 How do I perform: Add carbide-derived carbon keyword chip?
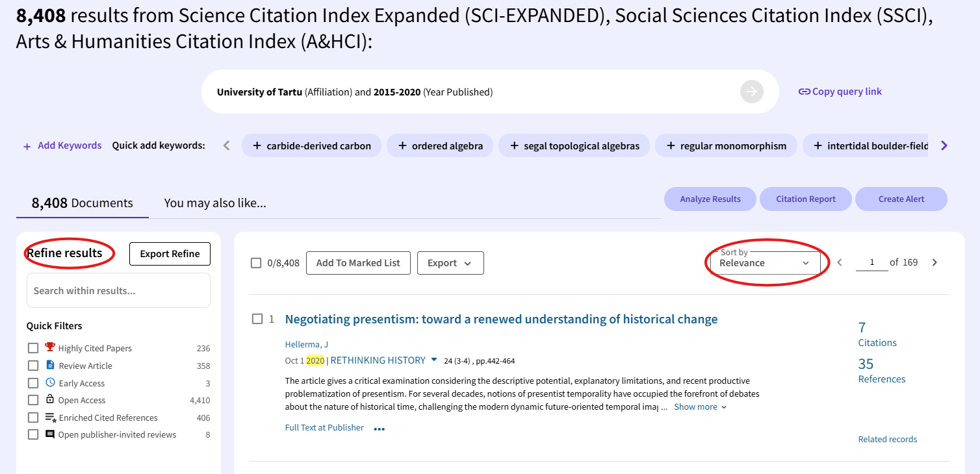click(x=312, y=146)
